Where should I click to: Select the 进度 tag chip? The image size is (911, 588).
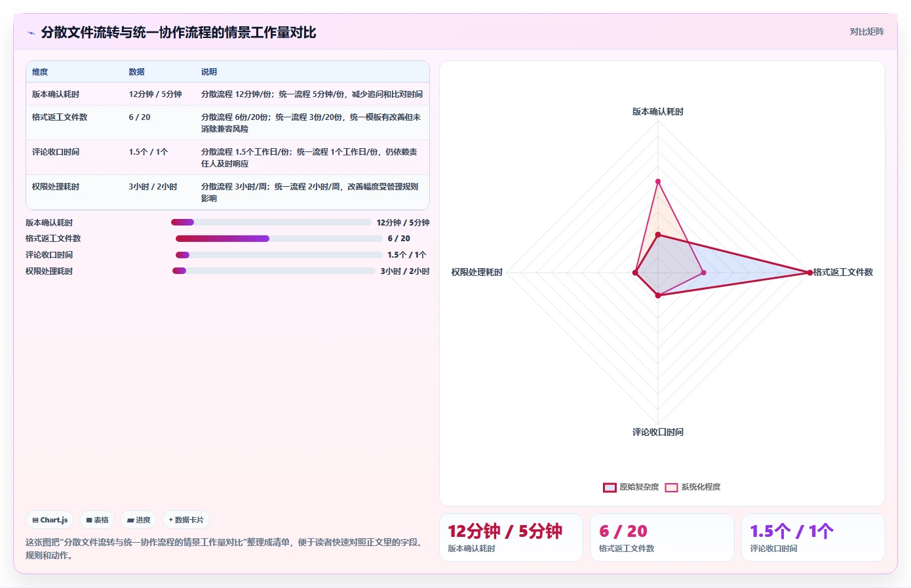point(138,520)
